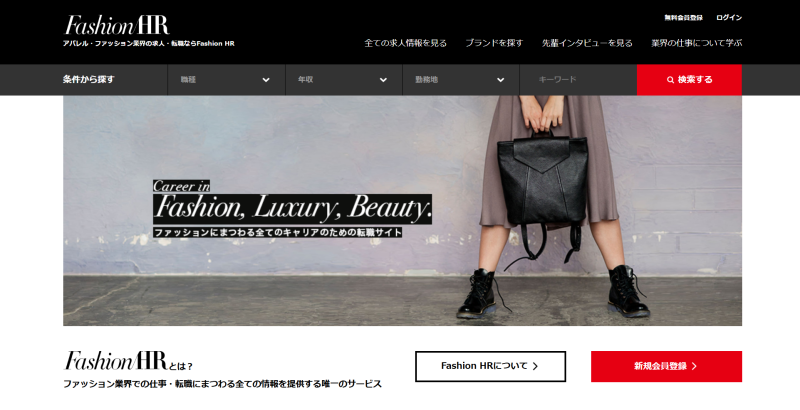Click arrow icon on 新規会員登録 button
Screen dimensions: 800x410
(x=694, y=366)
